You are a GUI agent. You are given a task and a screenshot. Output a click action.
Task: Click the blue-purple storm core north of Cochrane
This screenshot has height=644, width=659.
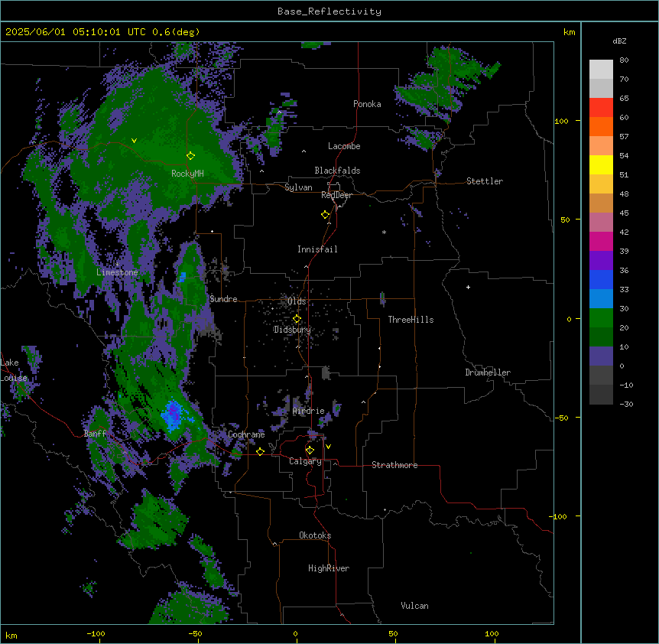tap(174, 415)
